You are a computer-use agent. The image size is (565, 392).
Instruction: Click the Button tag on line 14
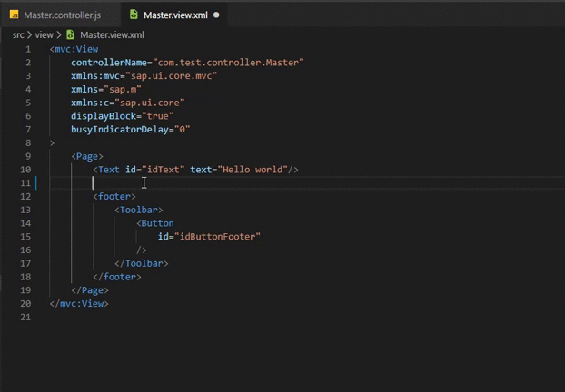pyautogui.click(x=155, y=223)
